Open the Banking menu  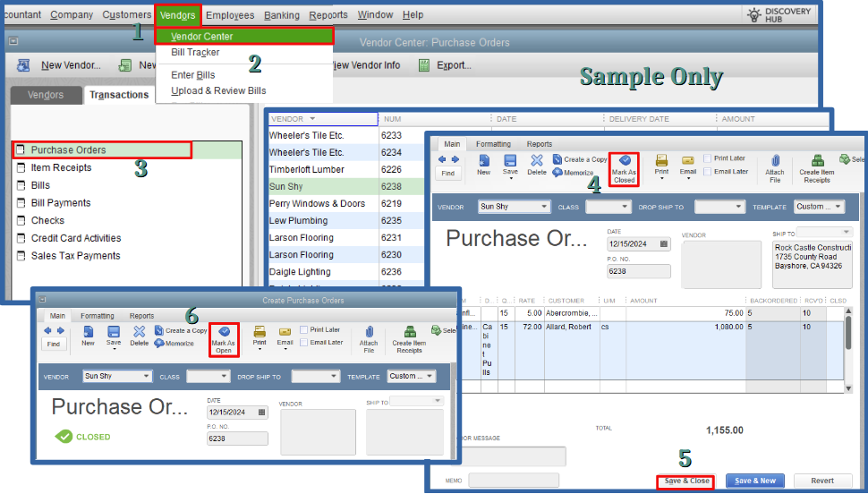coord(281,15)
